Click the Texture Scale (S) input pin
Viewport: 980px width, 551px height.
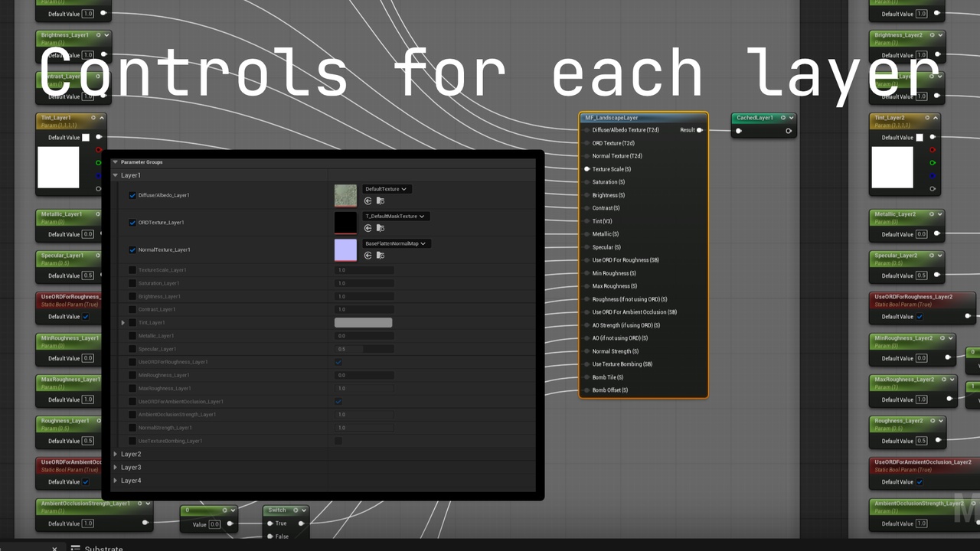(x=587, y=169)
